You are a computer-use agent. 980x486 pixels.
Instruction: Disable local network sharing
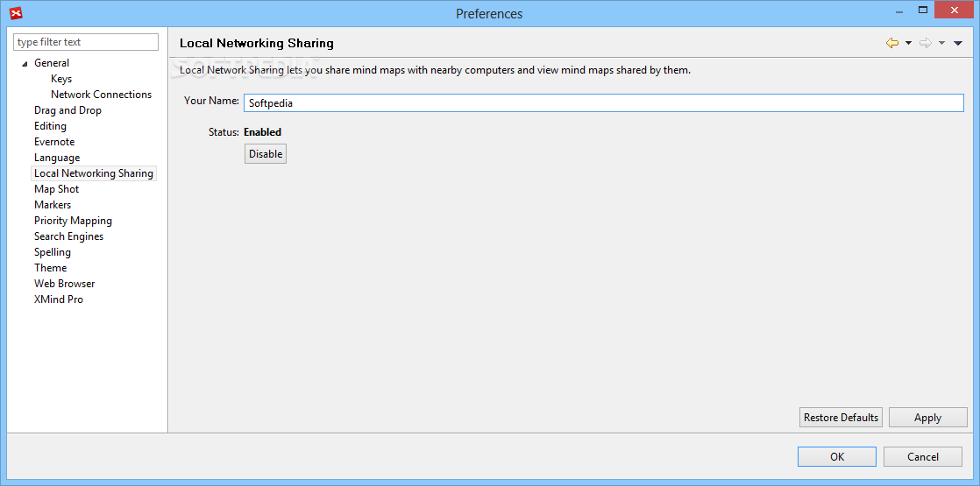pyautogui.click(x=266, y=153)
